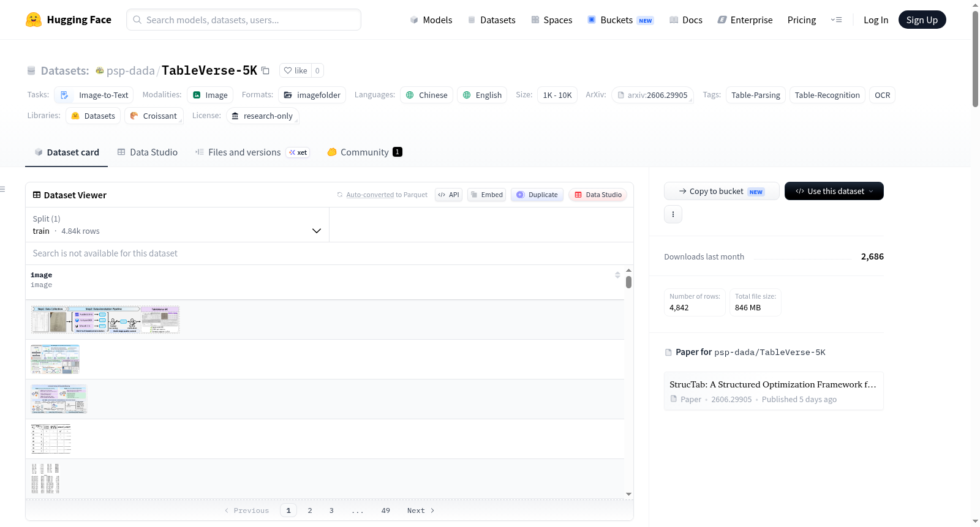Select the Datasets library tag
The height and width of the screenshot is (527, 980).
(x=93, y=116)
